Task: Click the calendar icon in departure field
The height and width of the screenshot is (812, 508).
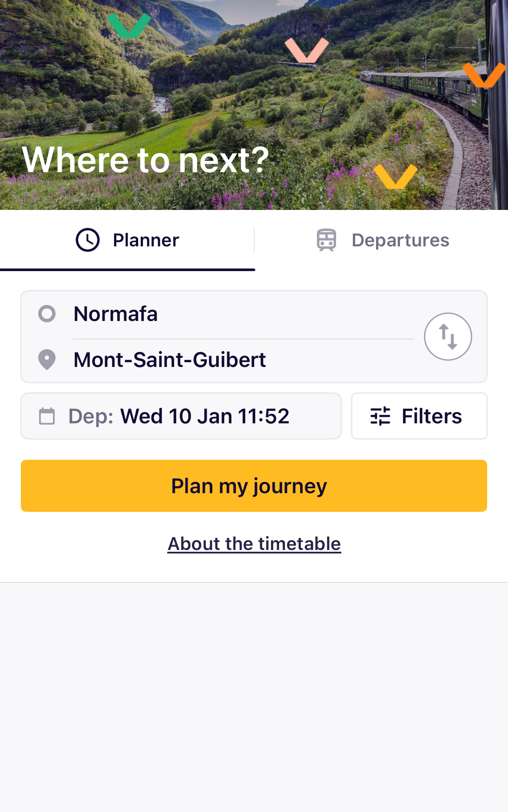Action: [47, 416]
